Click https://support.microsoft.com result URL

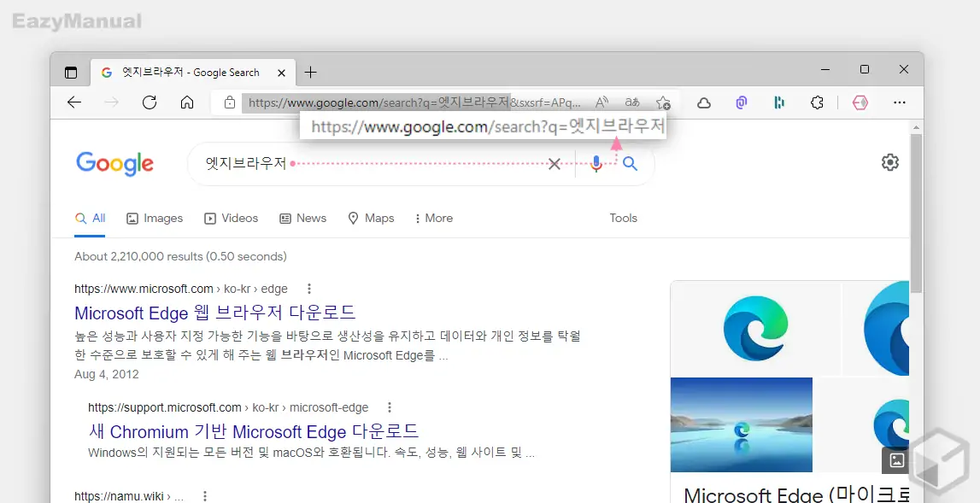click(228, 407)
